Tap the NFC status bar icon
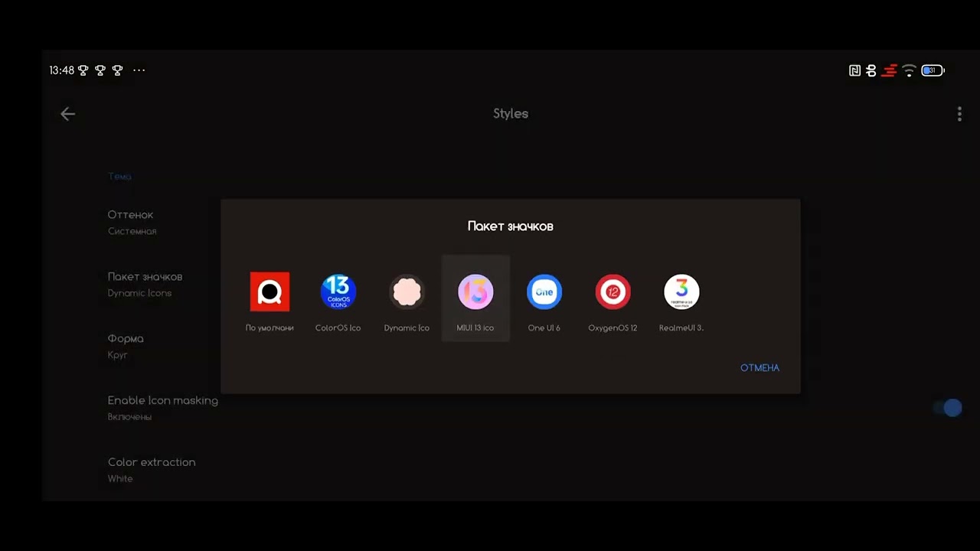Viewport: 980px width, 551px height. point(854,70)
